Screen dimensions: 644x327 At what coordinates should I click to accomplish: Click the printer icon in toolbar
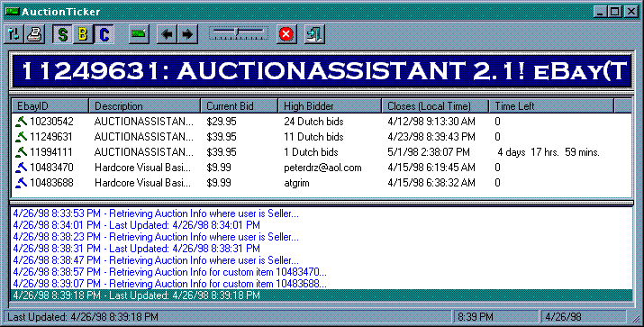point(34,34)
